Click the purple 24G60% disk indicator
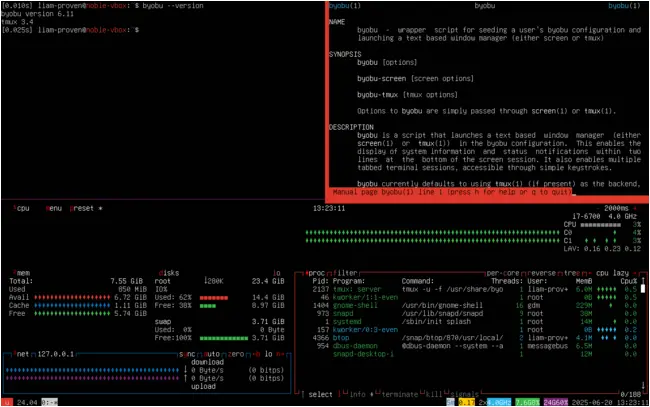The image size is (650, 407). click(x=556, y=402)
